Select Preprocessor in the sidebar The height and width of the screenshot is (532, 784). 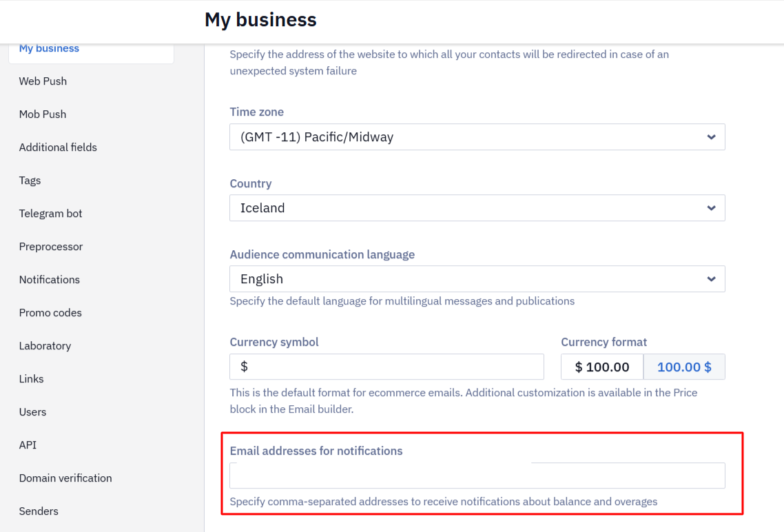(51, 247)
